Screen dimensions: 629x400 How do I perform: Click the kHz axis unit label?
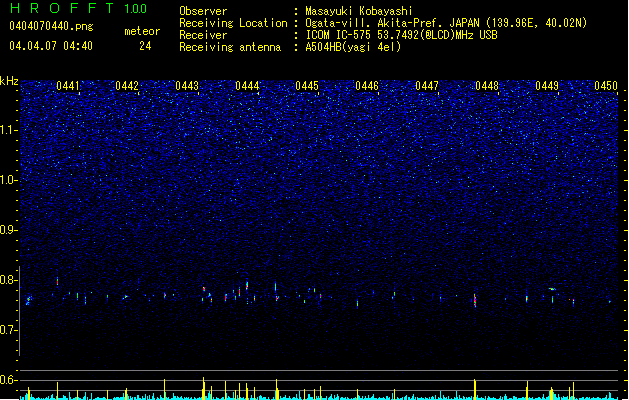tap(9, 81)
